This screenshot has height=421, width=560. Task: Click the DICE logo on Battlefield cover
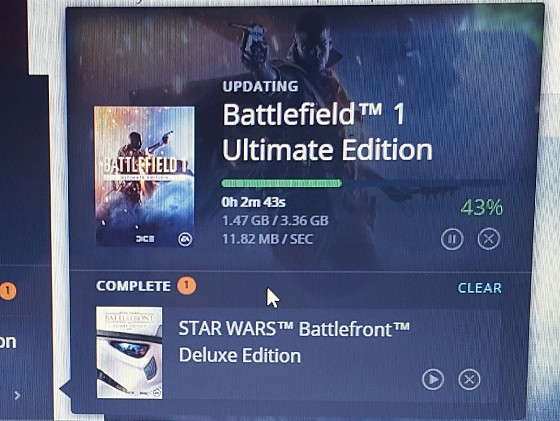pos(145,239)
